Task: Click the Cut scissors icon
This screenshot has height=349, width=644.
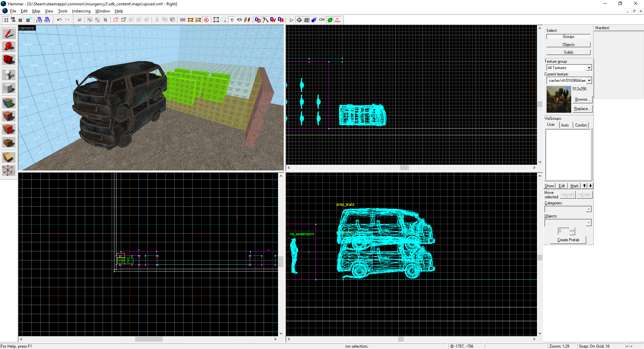Action: 157,20
